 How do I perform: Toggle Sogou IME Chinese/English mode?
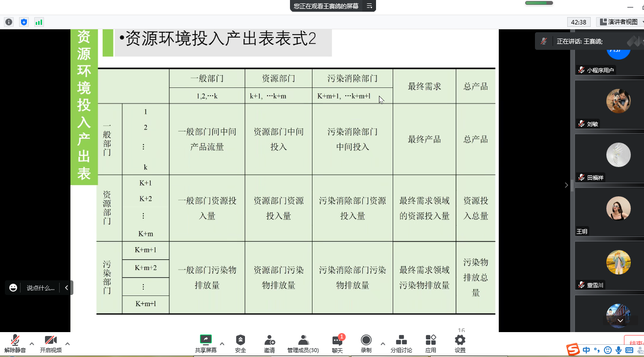pyautogui.click(x=586, y=350)
